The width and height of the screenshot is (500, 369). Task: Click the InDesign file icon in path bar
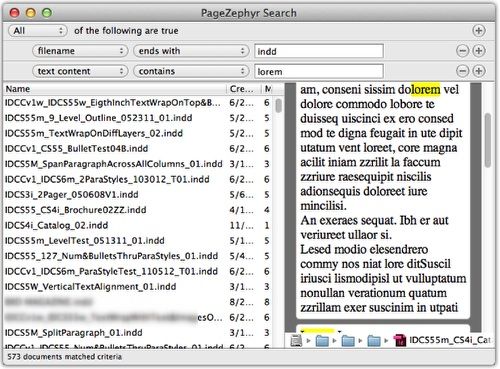(400, 340)
